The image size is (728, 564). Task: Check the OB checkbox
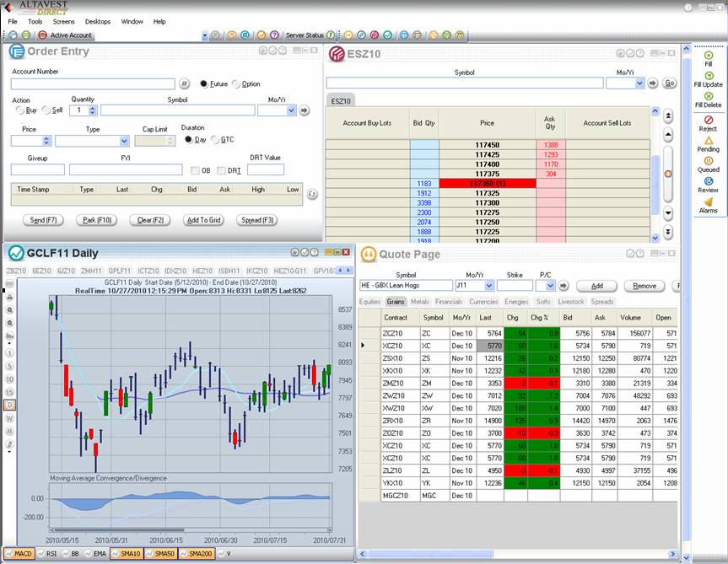coord(195,170)
